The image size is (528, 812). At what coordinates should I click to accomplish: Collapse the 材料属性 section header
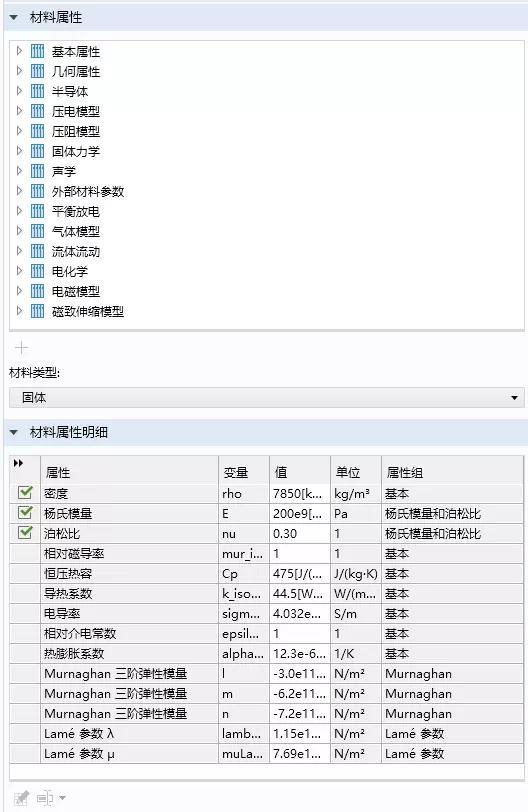(14, 18)
